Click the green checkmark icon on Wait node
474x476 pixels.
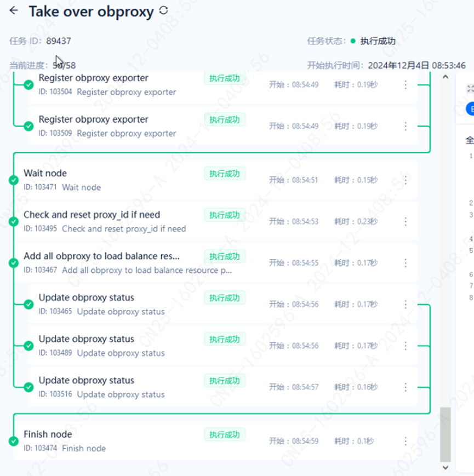point(12,180)
